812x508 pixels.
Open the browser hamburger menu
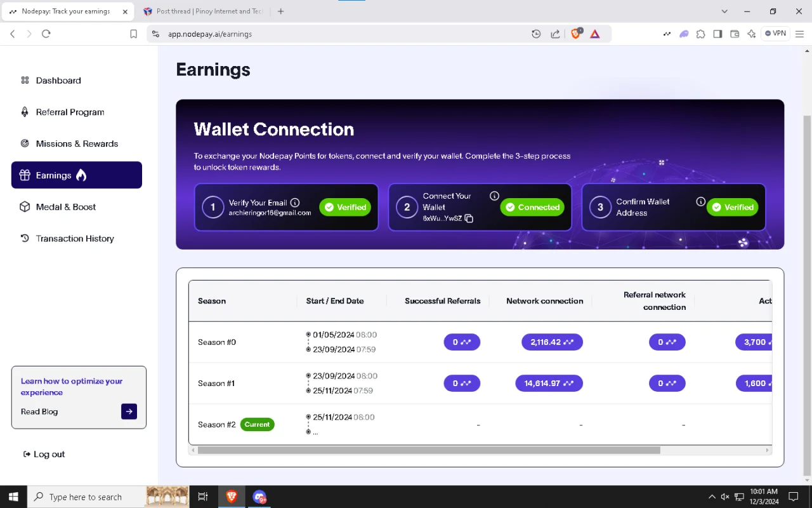[x=799, y=34]
